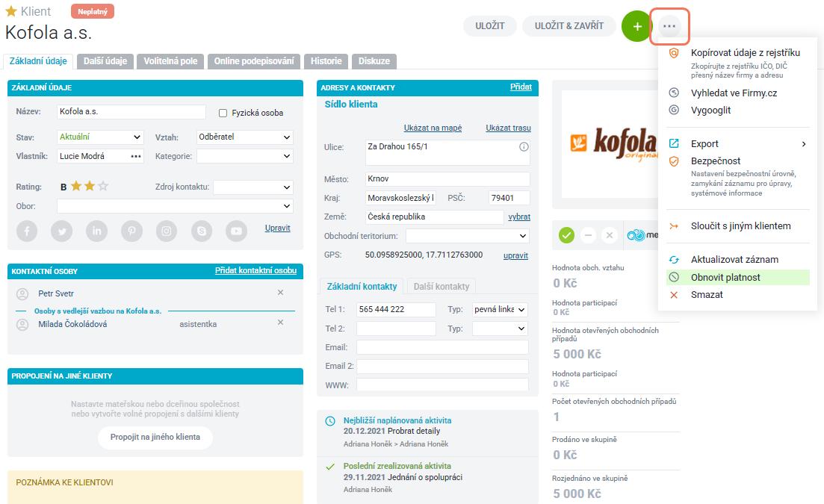The height and width of the screenshot is (504, 824).
Task: Switch to the Další údaje tab
Action: click(105, 61)
